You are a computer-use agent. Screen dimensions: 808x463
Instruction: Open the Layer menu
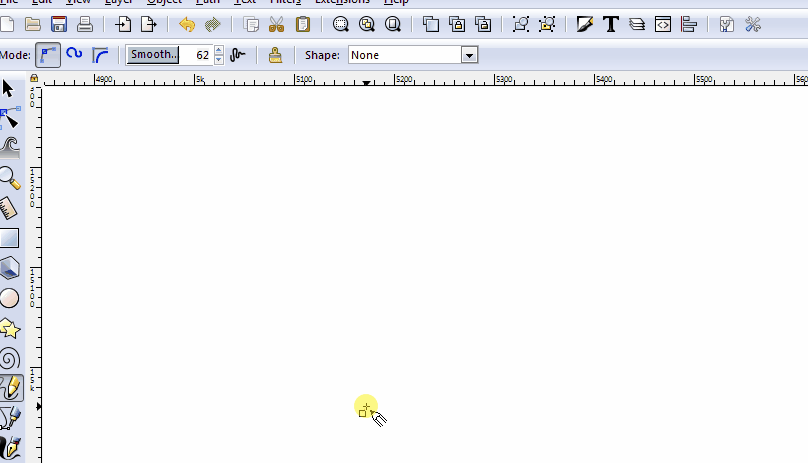click(x=119, y=2)
